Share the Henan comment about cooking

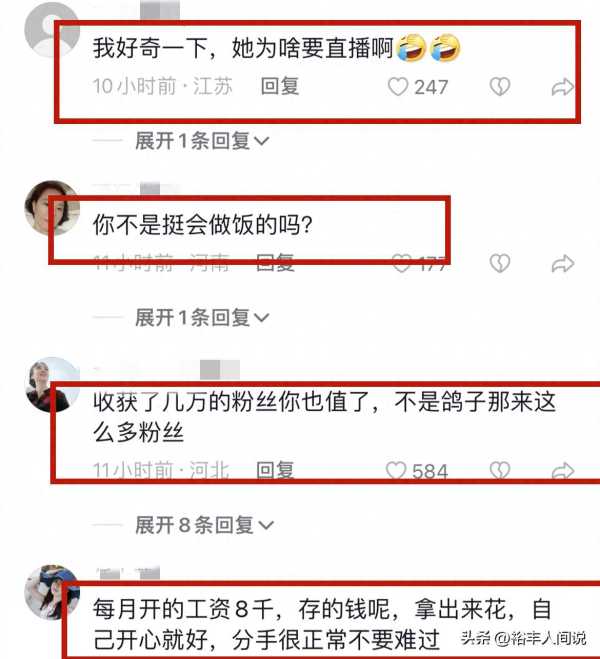tap(563, 264)
